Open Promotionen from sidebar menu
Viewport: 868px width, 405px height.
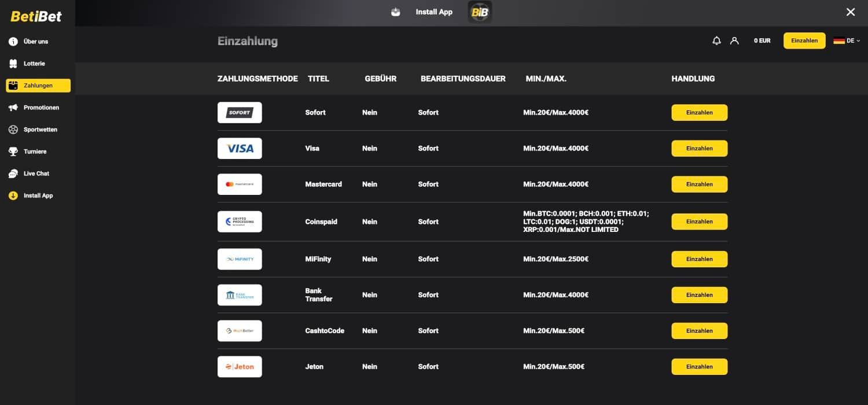point(41,108)
